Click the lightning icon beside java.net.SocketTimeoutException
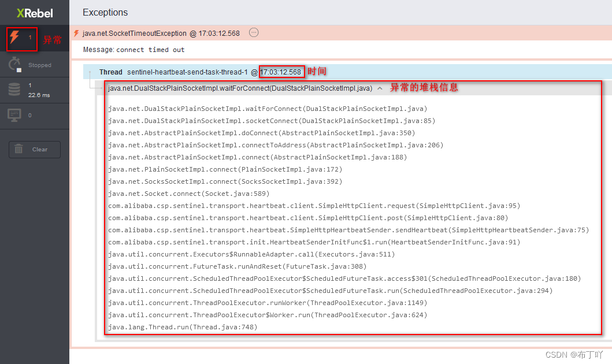 76,34
